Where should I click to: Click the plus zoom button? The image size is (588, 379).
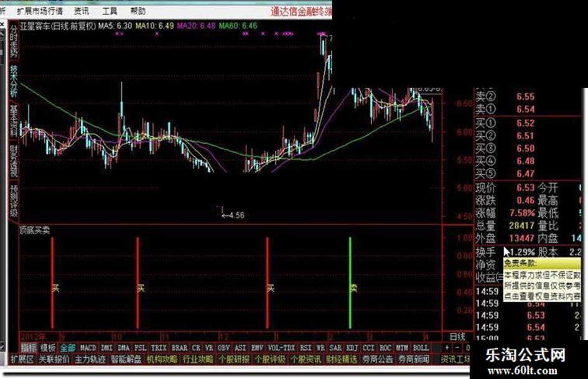click(x=447, y=348)
